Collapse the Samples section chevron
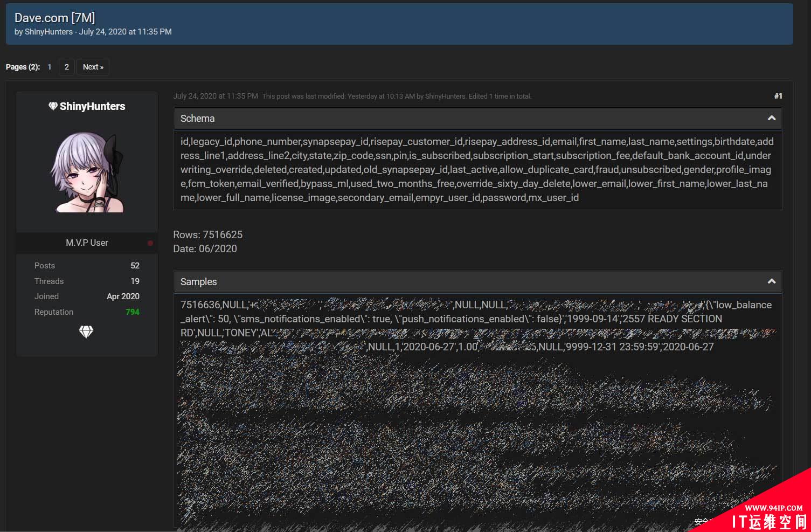The width and height of the screenshot is (811, 532). pyautogui.click(x=772, y=281)
